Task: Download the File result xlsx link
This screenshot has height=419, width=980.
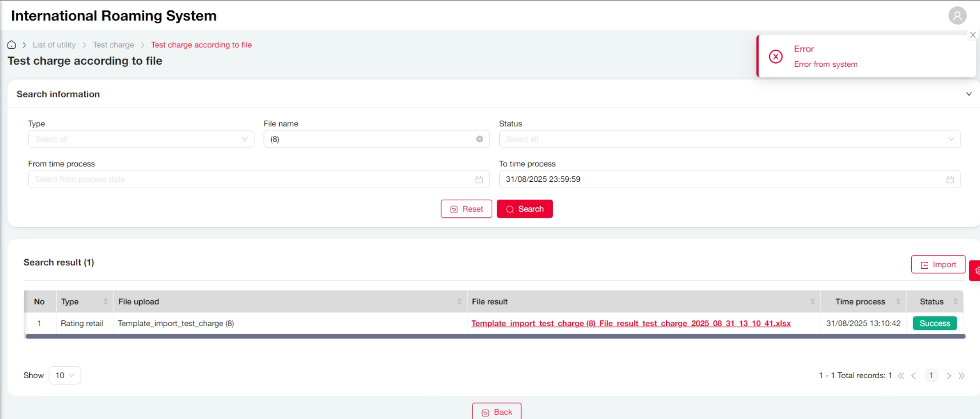Action: point(630,323)
